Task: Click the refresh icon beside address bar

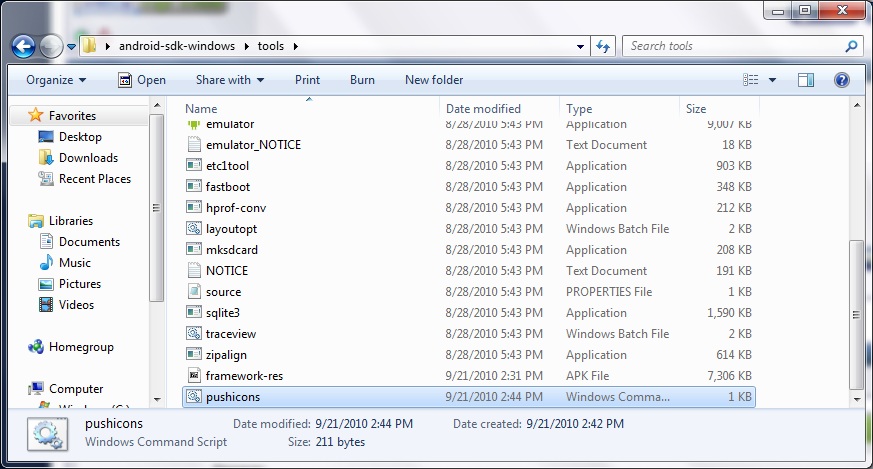Action: (603, 46)
